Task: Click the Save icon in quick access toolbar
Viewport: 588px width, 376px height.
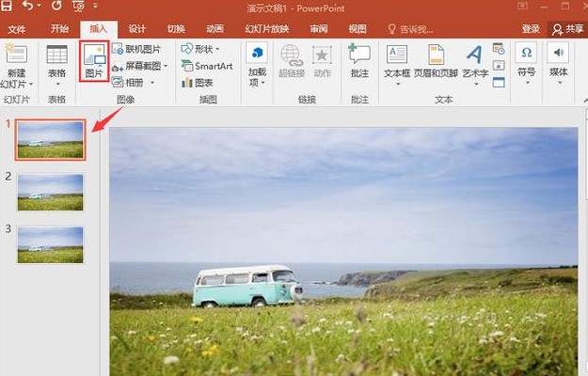Action: pos(10,7)
